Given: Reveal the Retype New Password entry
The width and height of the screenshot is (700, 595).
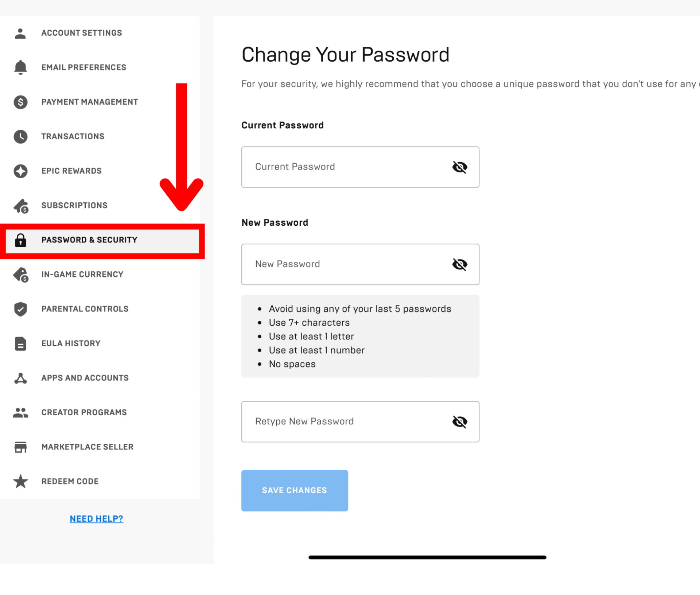Looking at the screenshot, I should [459, 422].
